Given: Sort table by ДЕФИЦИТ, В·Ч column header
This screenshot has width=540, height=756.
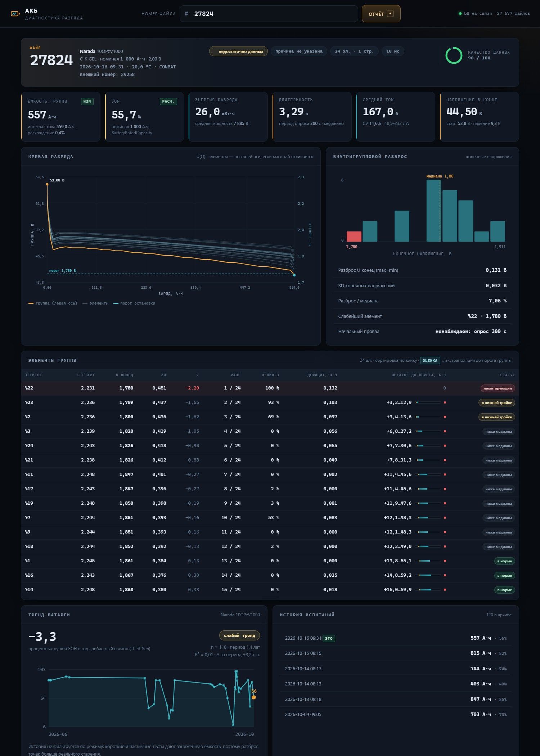Looking at the screenshot, I should click(x=322, y=375).
